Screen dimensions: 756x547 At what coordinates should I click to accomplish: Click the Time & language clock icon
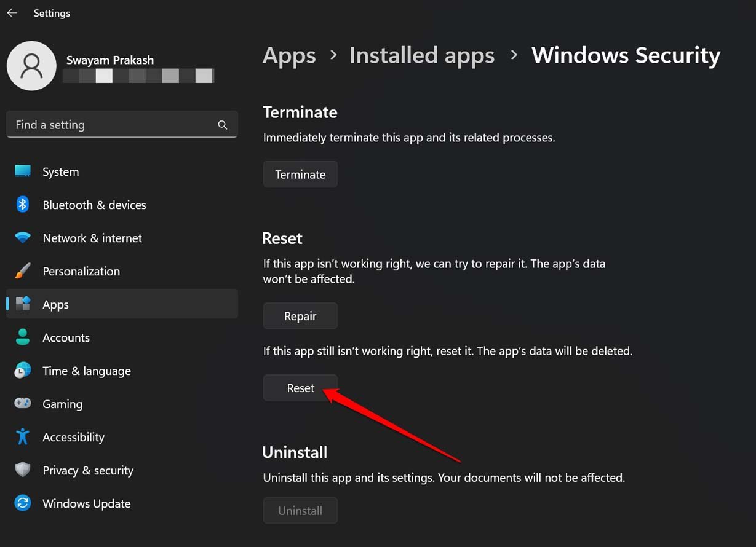point(22,371)
